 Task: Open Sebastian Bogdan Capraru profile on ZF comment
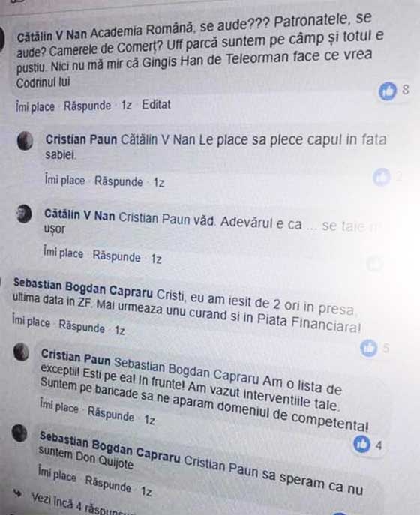point(83,288)
